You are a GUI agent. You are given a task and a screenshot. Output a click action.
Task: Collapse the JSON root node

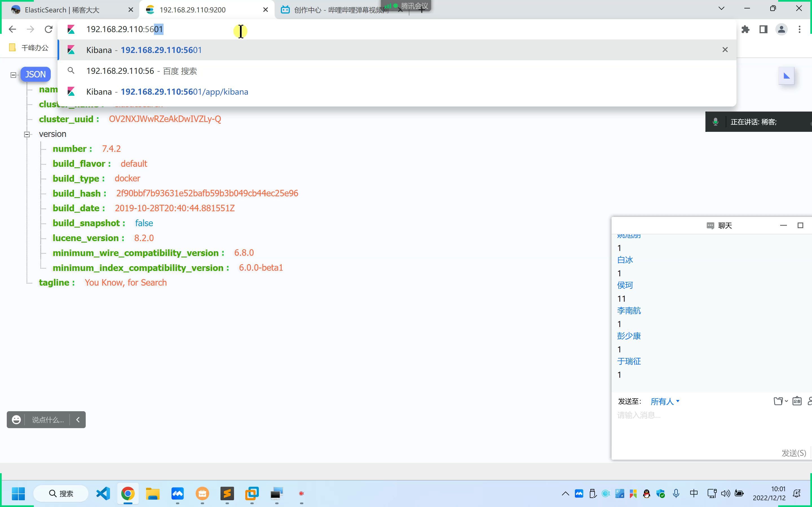click(14, 75)
